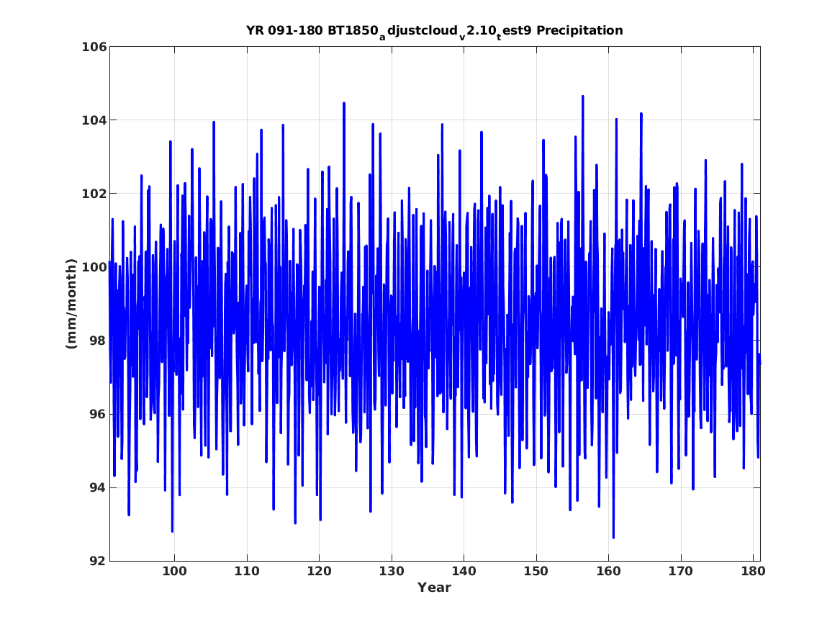The width and height of the screenshot is (840, 630).
Task: Click x-axis tick label 140
Action: point(464,572)
